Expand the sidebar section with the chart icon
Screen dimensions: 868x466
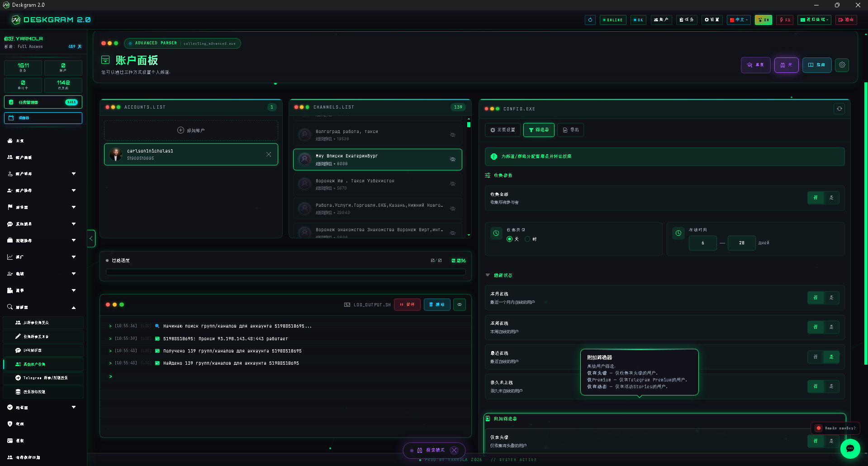(43, 257)
